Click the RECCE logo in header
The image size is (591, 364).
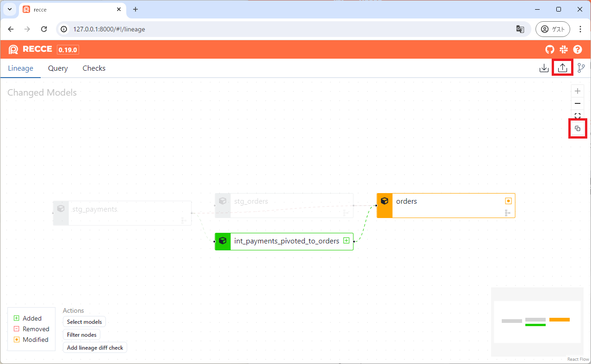click(x=30, y=49)
